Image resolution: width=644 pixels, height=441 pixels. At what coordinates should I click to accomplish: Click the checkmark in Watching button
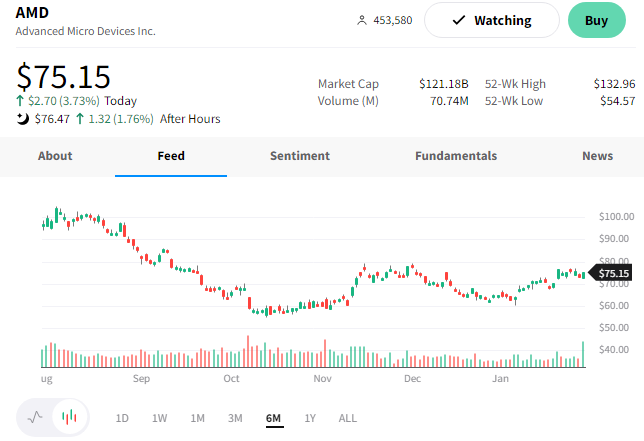click(x=459, y=20)
